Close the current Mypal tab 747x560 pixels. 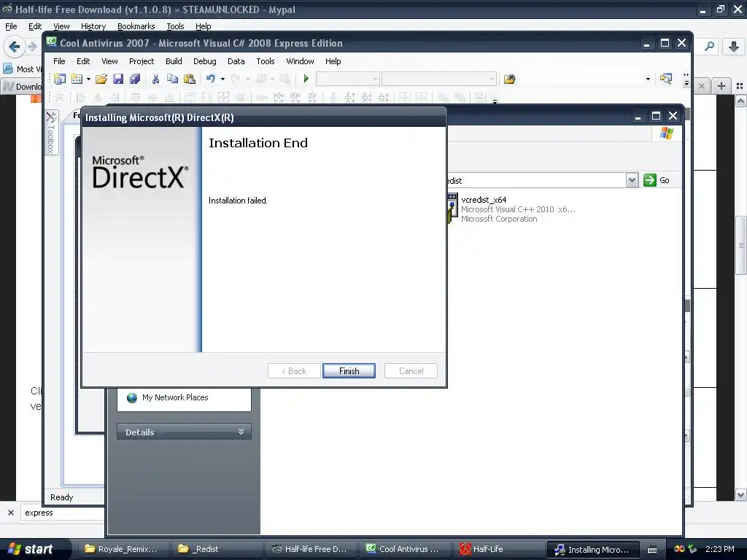(x=701, y=86)
